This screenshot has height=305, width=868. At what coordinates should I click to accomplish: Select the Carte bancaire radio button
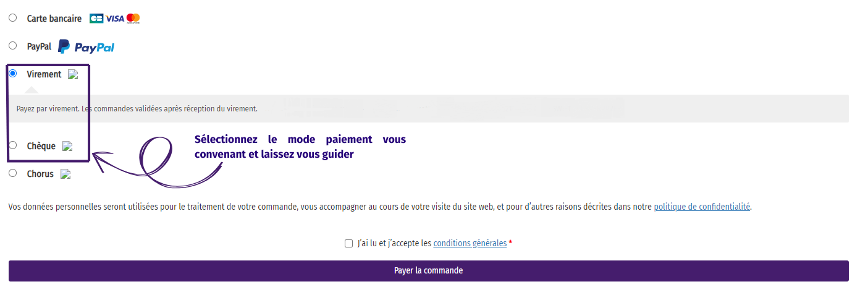pyautogui.click(x=13, y=18)
